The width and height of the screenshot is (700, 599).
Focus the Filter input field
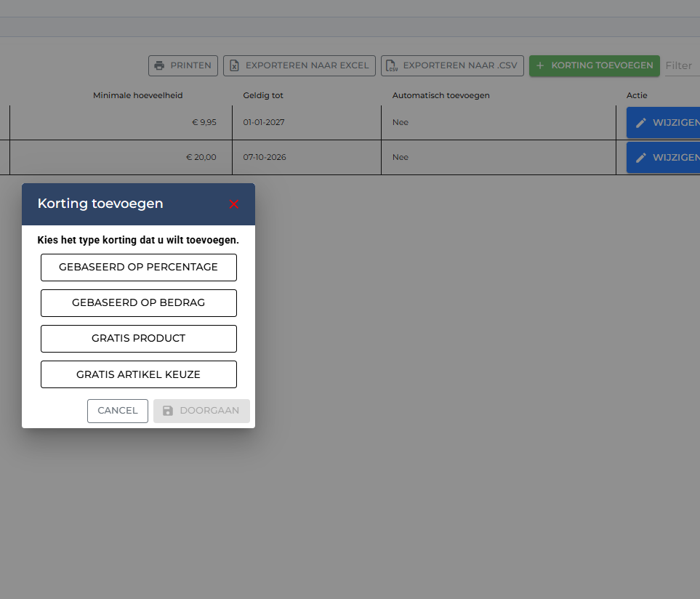681,65
